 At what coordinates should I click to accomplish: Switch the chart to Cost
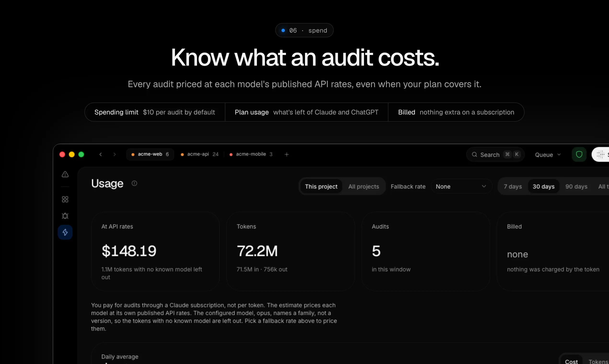click(x=571, y=361)
